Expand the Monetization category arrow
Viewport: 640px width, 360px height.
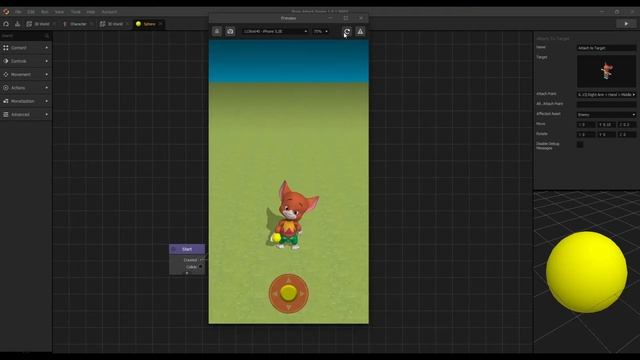click(x=47, y=101)
